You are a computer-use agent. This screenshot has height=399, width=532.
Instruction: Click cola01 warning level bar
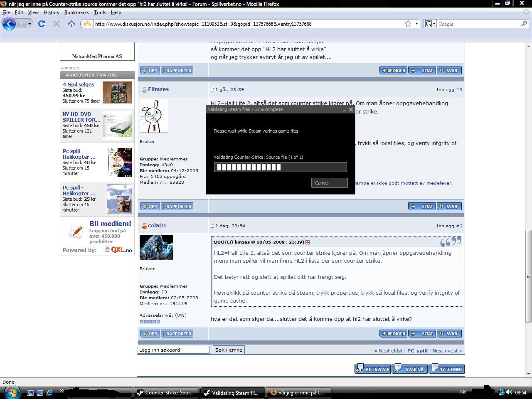point(150,322)
